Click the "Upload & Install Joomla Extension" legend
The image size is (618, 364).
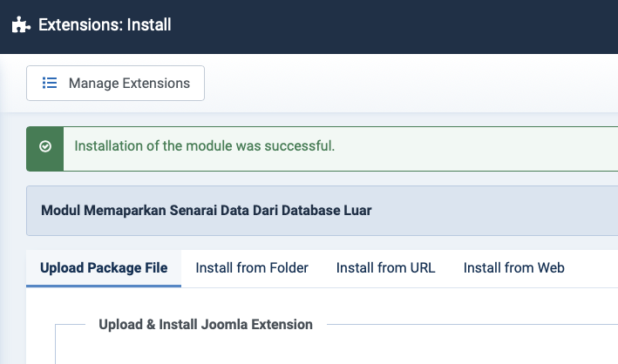coord(205,325)
